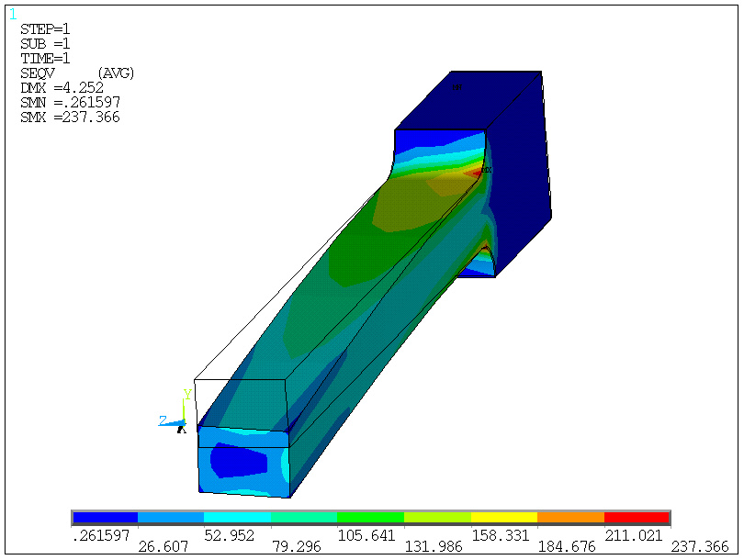
Task: Click the SEQV label
Action: (38, 73)
